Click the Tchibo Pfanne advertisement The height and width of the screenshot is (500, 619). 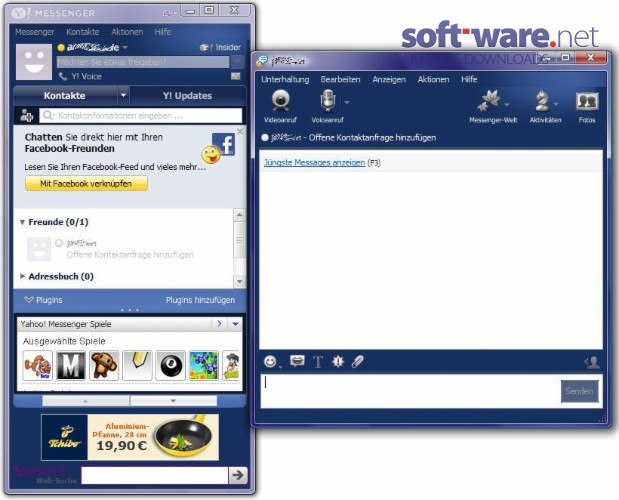tap(130, 437)
